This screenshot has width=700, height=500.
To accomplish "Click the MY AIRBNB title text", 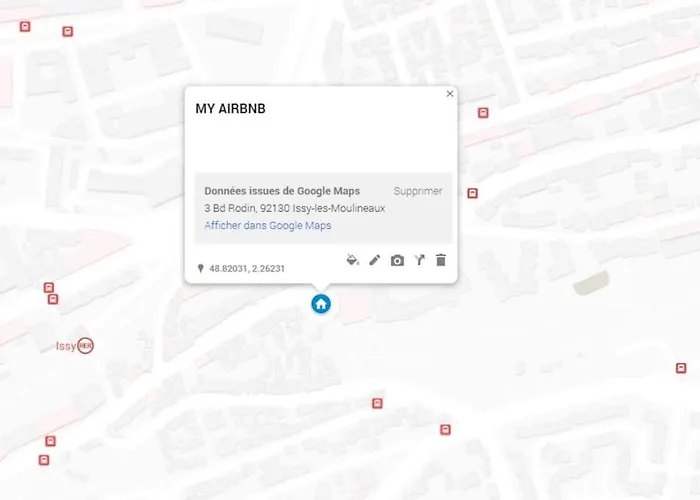I will coord(230,109).
